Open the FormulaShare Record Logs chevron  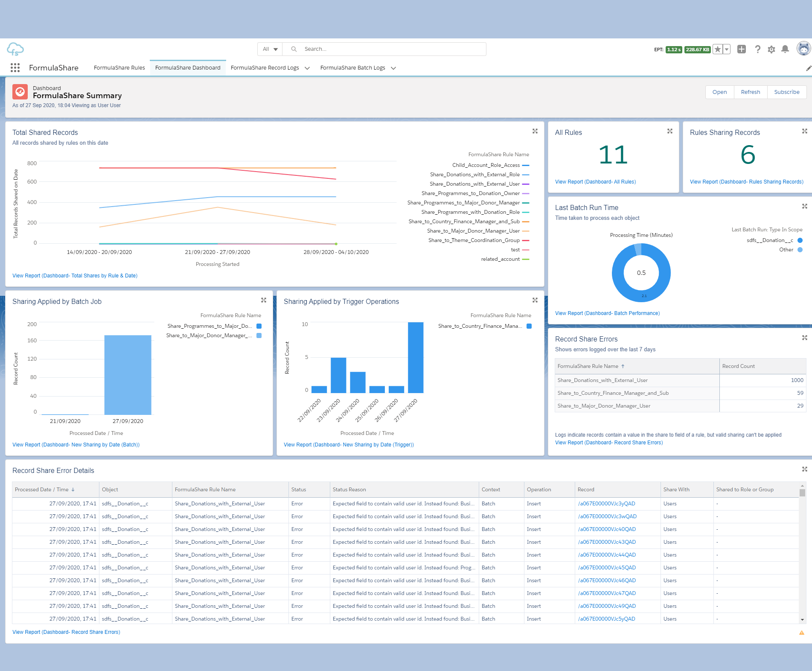(x=307, y=68)
